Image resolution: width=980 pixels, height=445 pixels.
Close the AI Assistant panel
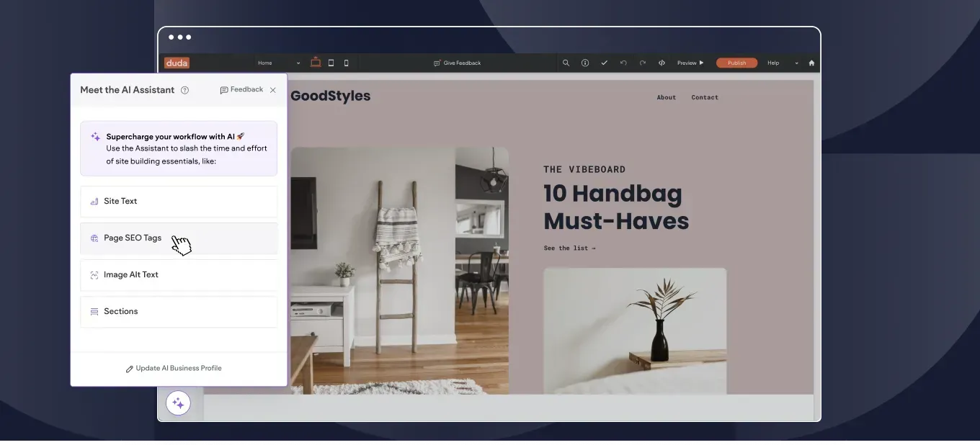click(x=272, y=90)
